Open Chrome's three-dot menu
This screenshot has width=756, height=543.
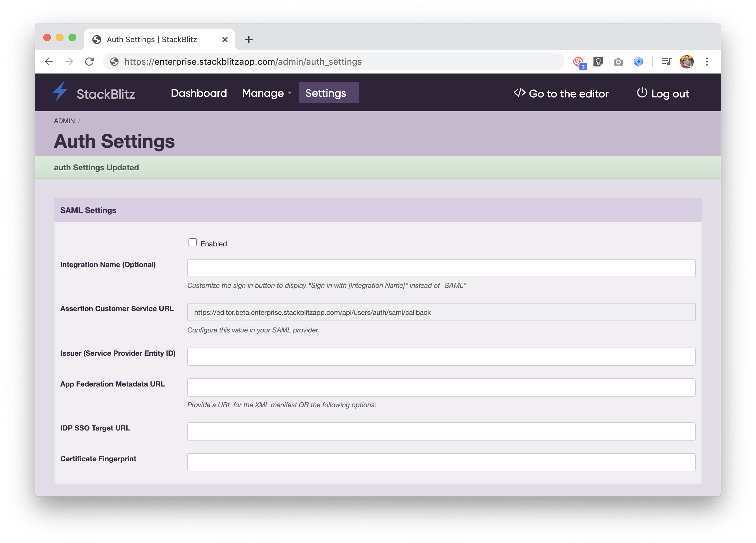pos(707,61)
